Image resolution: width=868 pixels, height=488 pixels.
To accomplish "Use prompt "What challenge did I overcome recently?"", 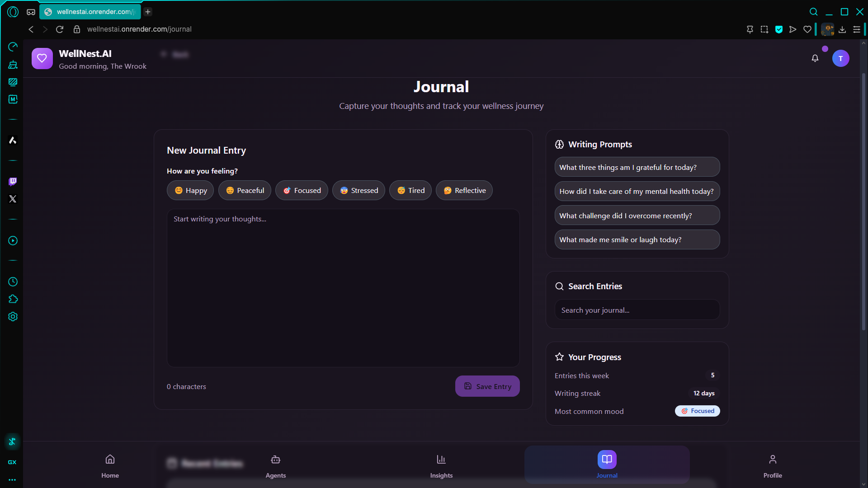I will tap(637, 216).
